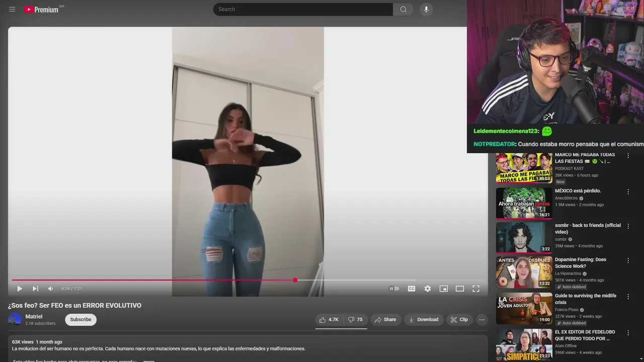
Task: Click NOTPREDATOR chat message
Action: click(558, 144)
